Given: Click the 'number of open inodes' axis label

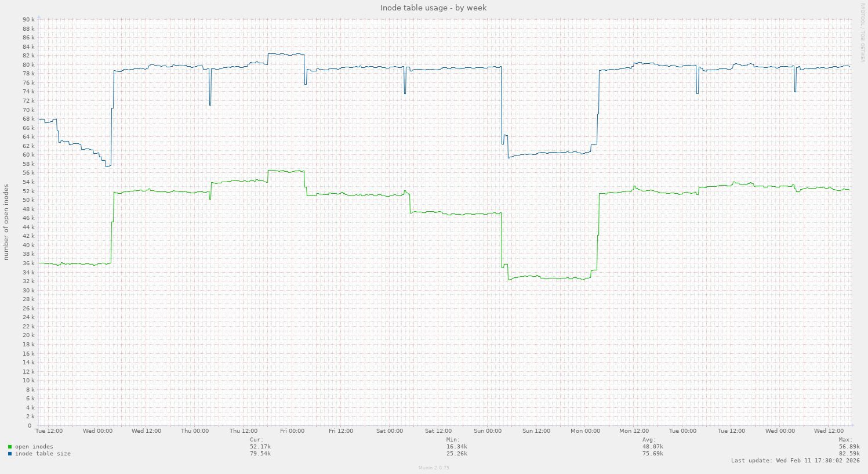Looking at the screenshot, I should pyautogui.click(x=6, y=222).
